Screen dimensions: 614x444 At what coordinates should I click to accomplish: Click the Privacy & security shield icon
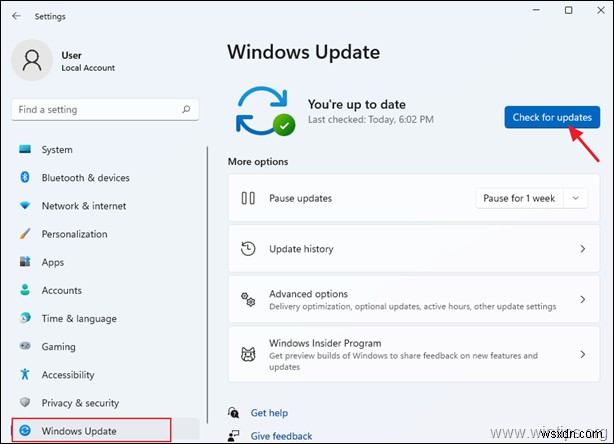coord(25,403)
